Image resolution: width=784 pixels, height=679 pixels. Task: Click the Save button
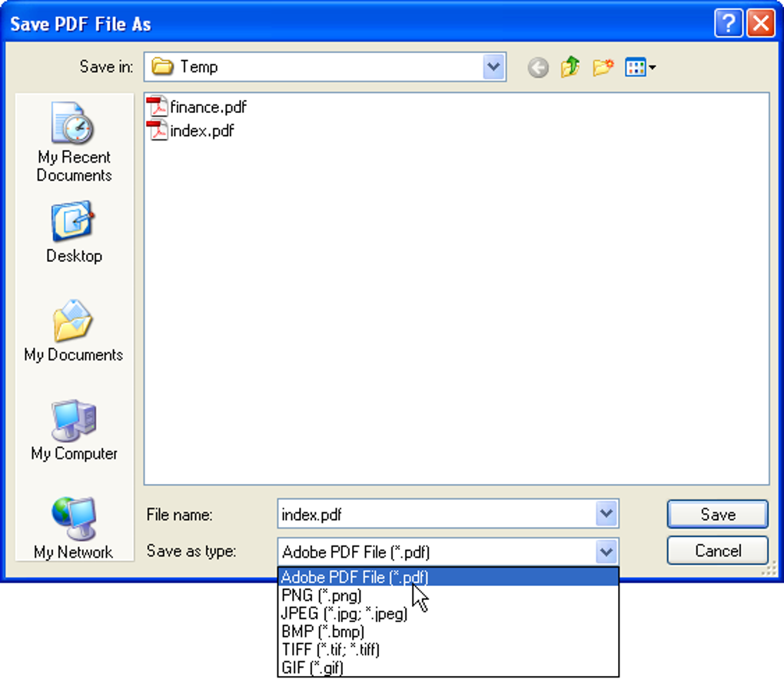click(x=717, y=514)
